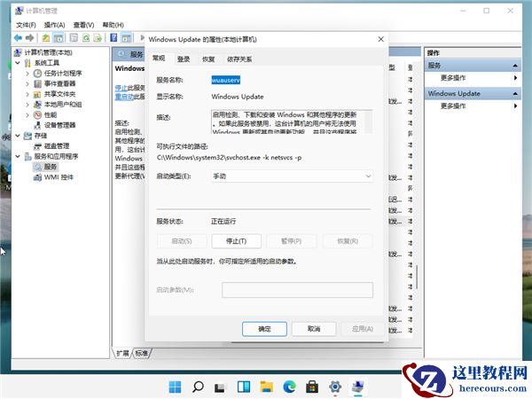Collapse the 服务和应用程序 tree node
This screenshot has width=532, height=399.
point(18,156)
